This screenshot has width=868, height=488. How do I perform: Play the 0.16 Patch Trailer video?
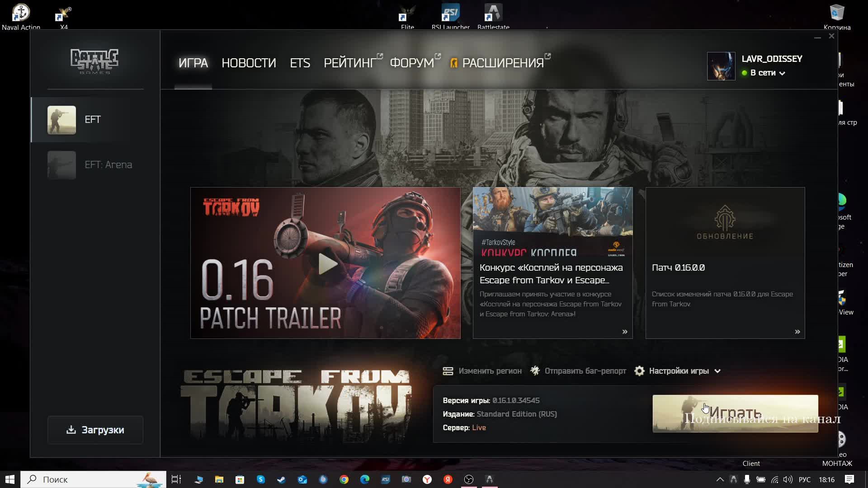coord(327,264)
